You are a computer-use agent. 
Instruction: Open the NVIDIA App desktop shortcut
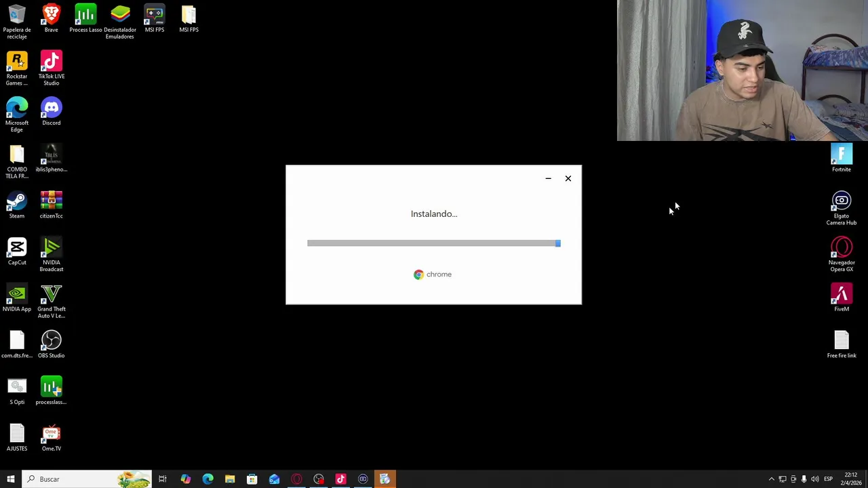(x=17, y=298)
